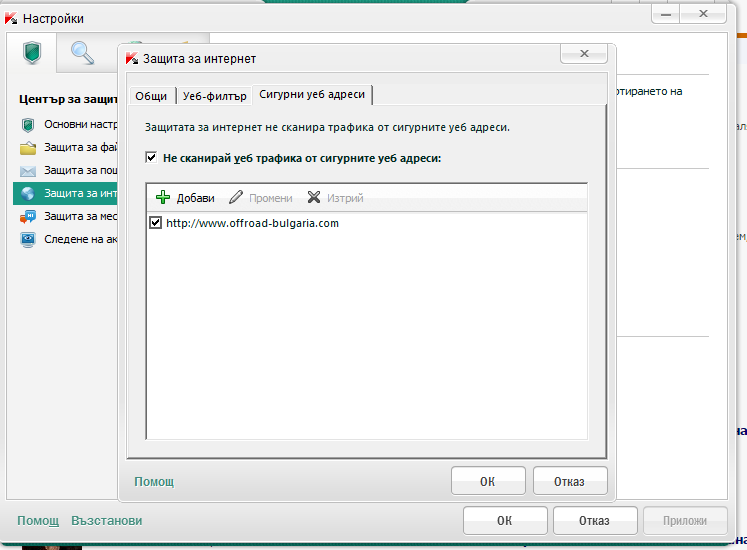Screen dimensions: 747x550
Task: Click Приложи in the Настройки window
Action: pyautogui.click(x=685, y=520)
